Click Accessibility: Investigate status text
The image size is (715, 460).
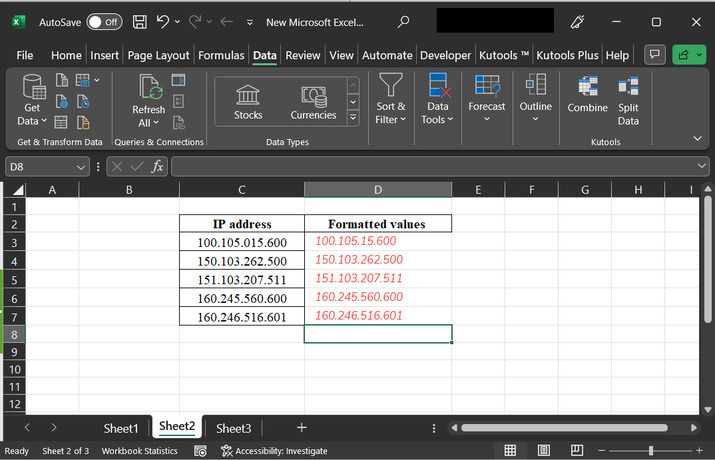(274, 451)
